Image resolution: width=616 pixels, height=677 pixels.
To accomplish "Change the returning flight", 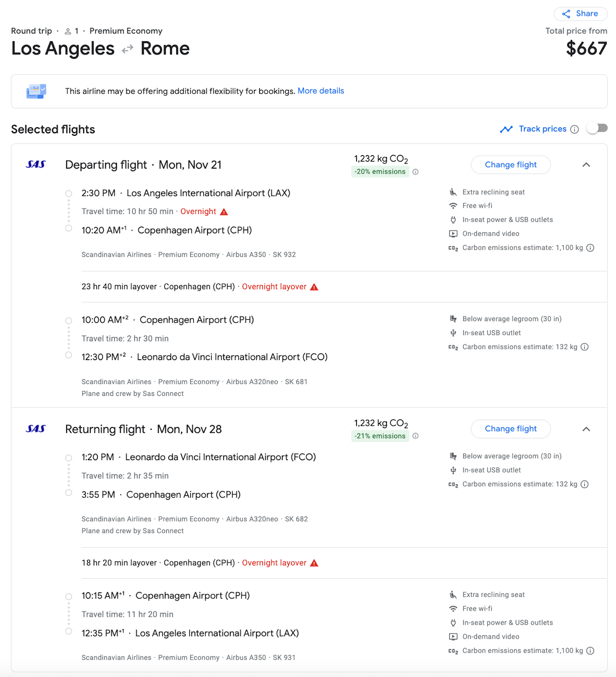I will (511, 429).
